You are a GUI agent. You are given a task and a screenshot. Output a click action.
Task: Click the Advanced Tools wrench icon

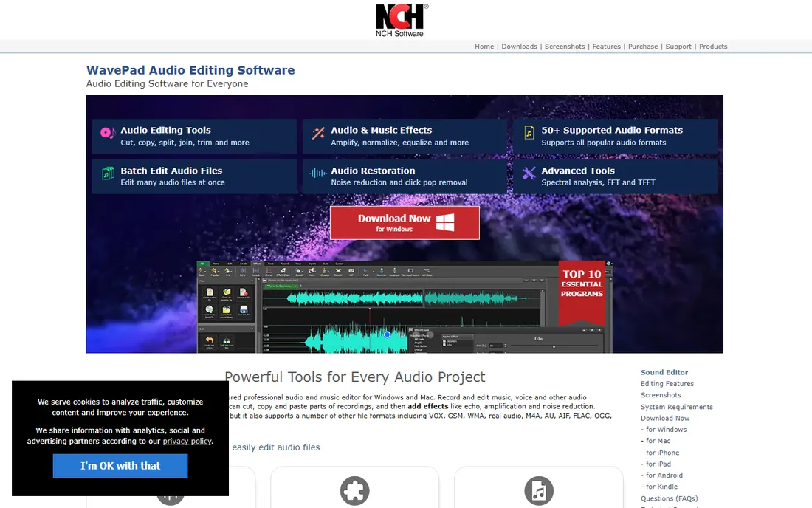coord(529,174)
